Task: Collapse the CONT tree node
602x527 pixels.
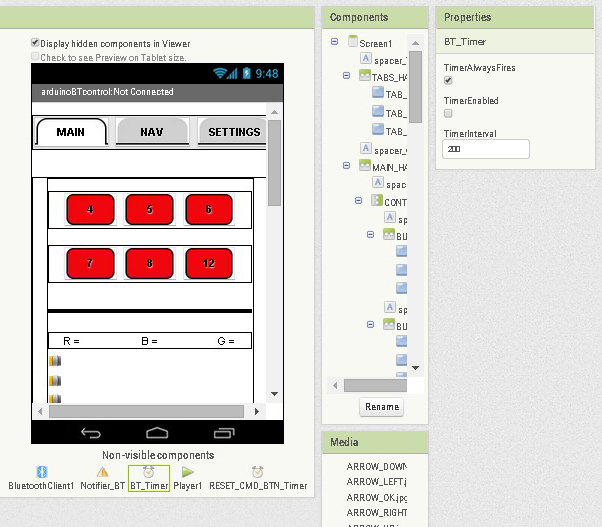Action: click(358, 200)
